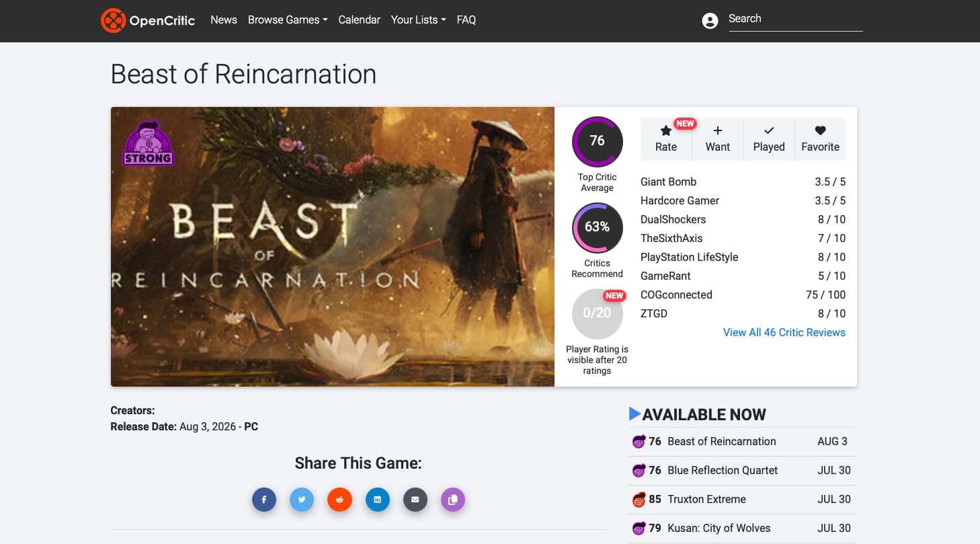This screenshot has width=980, height=544.
Task: Share the game by email
Action: (x=415, y=500)
